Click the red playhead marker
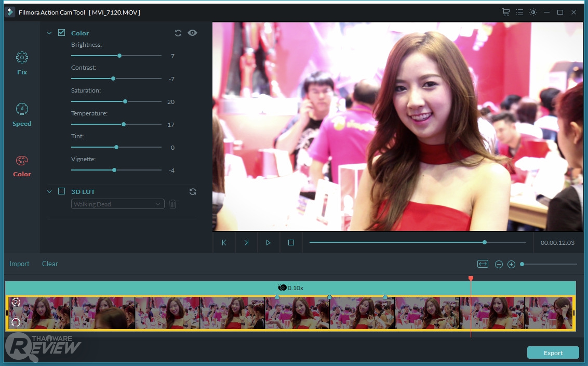Image resolution: width=588 pixels, height=366 pixels. coord(471,278)
